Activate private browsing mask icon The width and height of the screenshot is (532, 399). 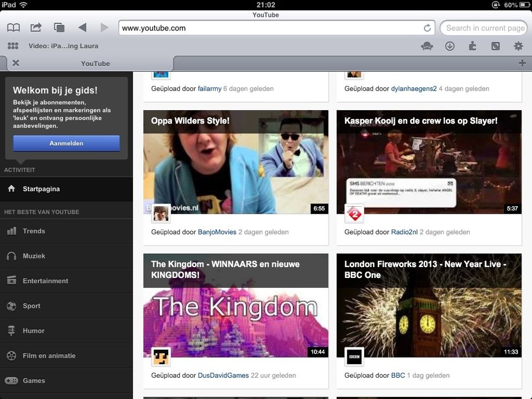(427, 47)
